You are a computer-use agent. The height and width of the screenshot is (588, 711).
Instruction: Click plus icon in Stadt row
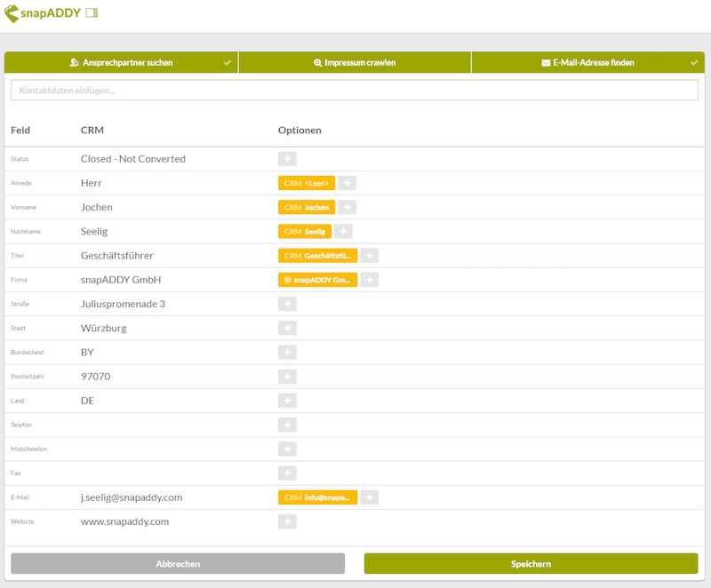287,328
